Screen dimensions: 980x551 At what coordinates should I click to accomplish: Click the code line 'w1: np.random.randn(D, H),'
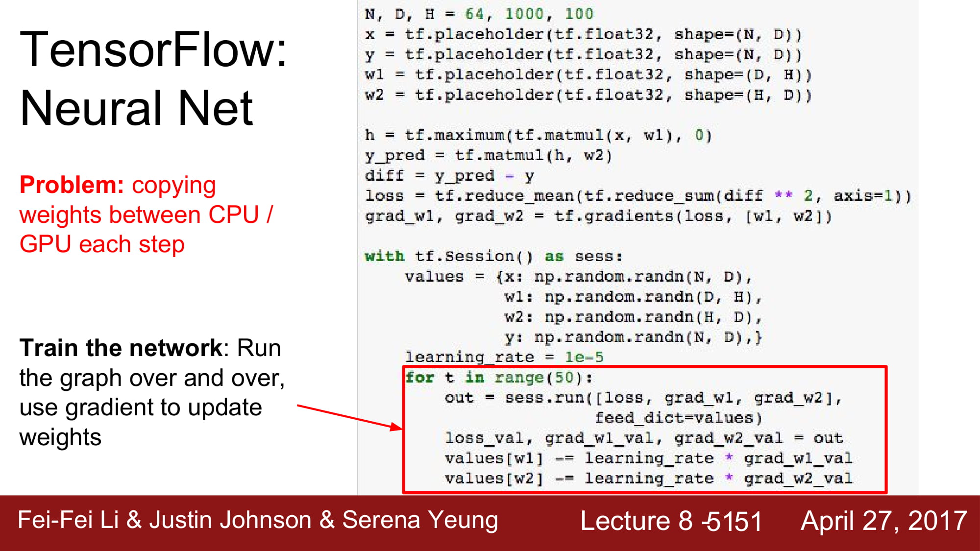(x=633, y=297)
